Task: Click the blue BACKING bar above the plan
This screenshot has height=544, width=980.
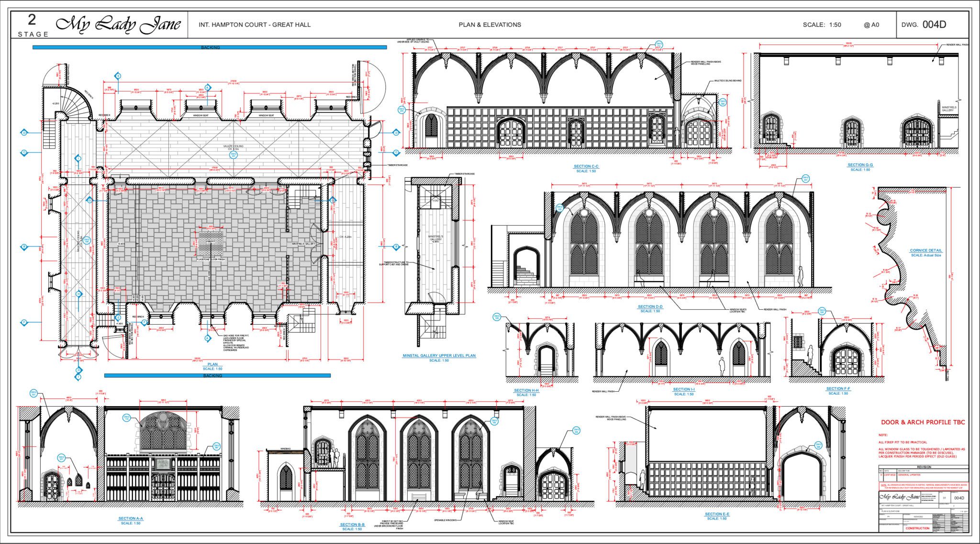Action: pos(210,47)
